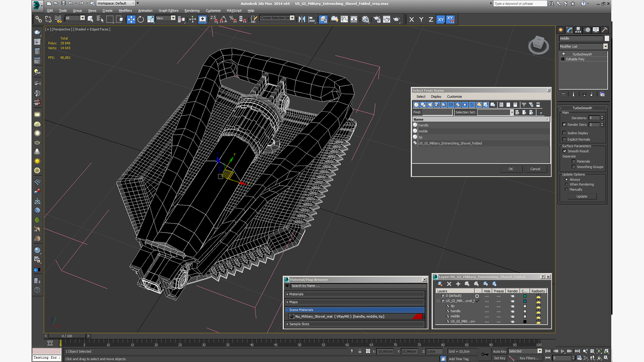Click Display Cameras filter in Select From Scene

pyautogui.click(x=437, y=105)
